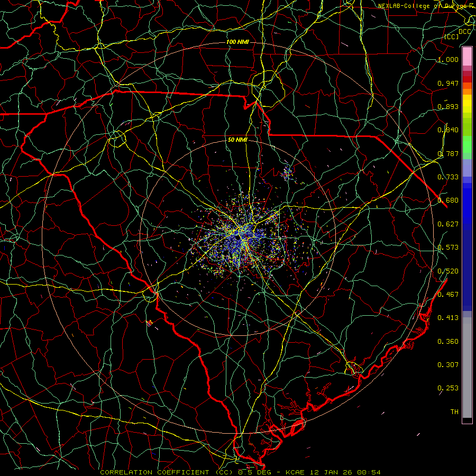Click the NEXLAB-College of DuPage credit text
This screenshot has height=476, width=476.
click(426, 5)
